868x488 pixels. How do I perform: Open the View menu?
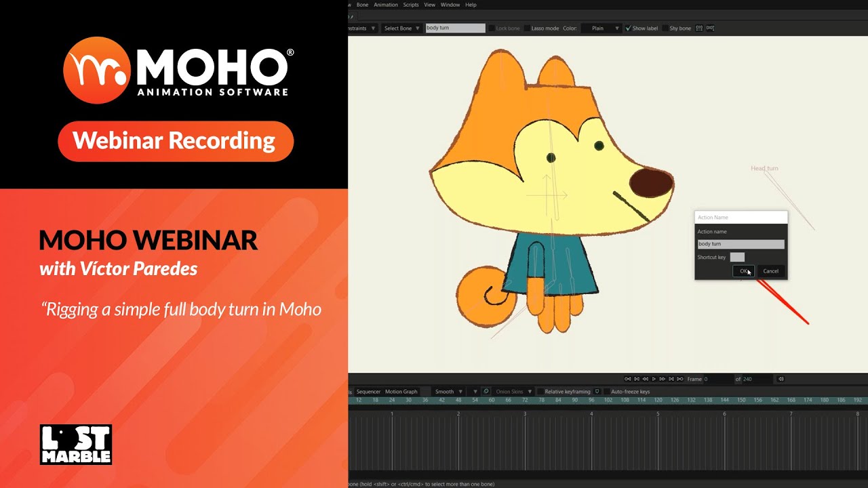430,5
